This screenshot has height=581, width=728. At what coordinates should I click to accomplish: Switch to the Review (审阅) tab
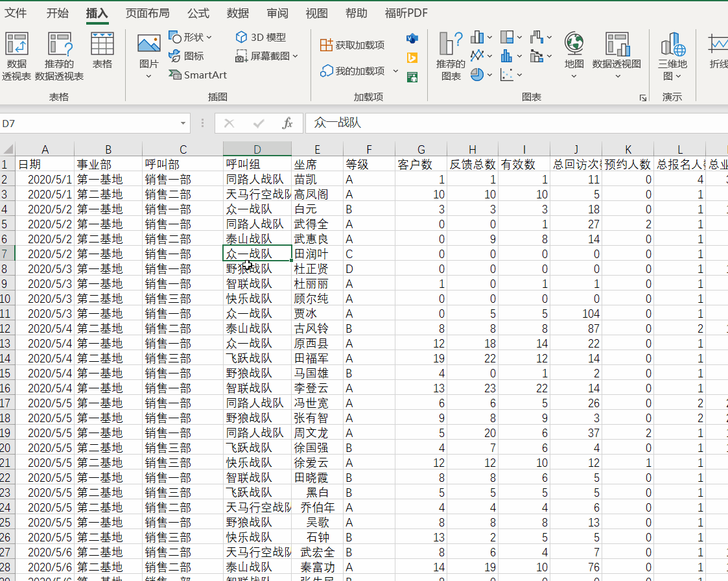(277, 13)
